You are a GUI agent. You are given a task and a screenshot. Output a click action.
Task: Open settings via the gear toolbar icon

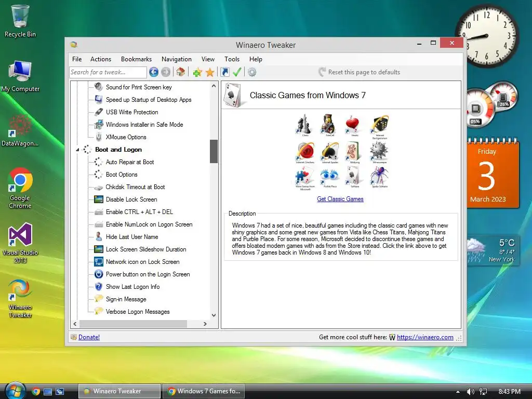(252, 72)
